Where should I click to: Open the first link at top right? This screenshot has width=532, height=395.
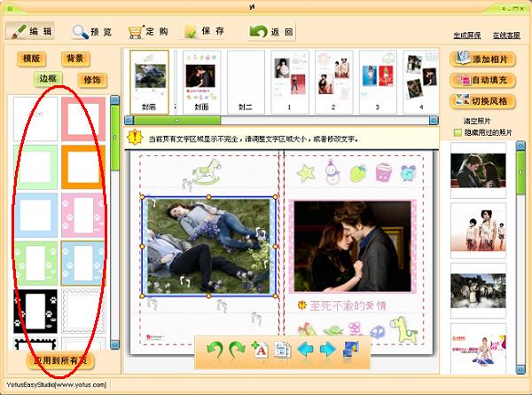click(467, 35)
